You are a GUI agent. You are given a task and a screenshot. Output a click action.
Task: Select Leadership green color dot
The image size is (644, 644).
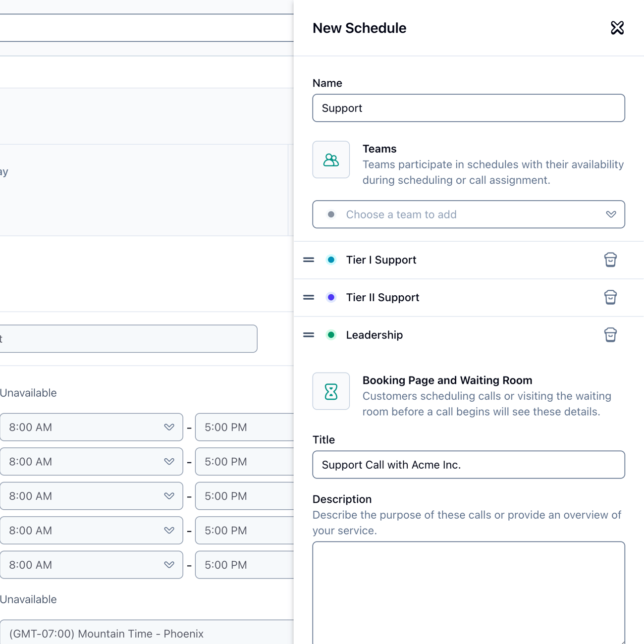[x=331, y=335]
